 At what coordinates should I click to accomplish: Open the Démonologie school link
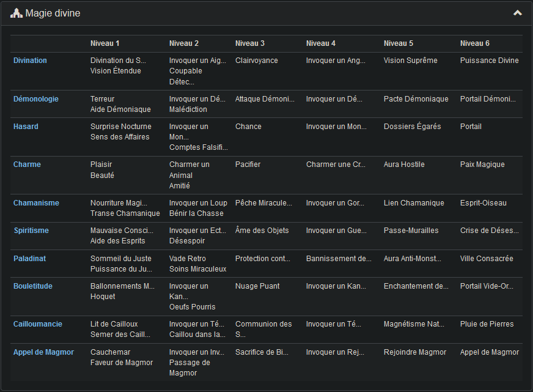(36, 99)
